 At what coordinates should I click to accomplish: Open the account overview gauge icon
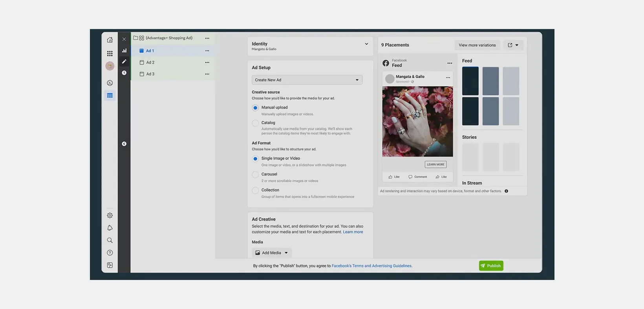tap(110, 83)
